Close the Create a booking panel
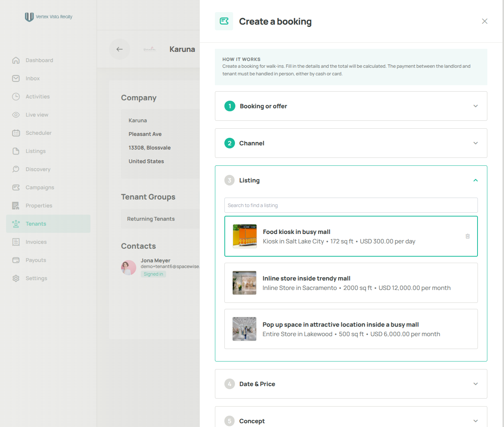This screenshot has width=504, height=427. click(485, 21)
